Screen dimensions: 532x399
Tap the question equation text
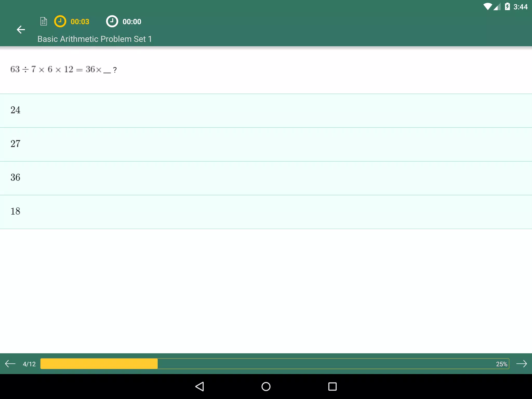coord(64,69)
